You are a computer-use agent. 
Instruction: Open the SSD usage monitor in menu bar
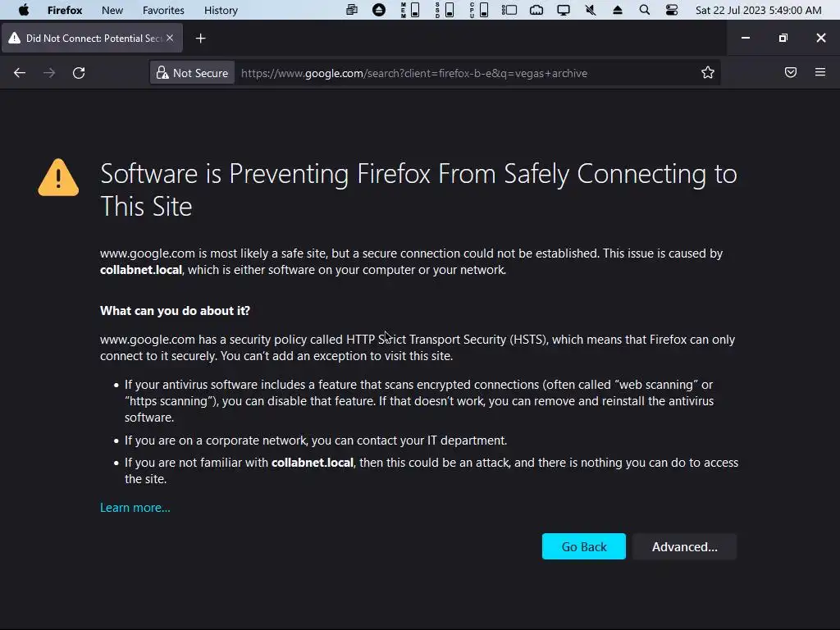444,10
